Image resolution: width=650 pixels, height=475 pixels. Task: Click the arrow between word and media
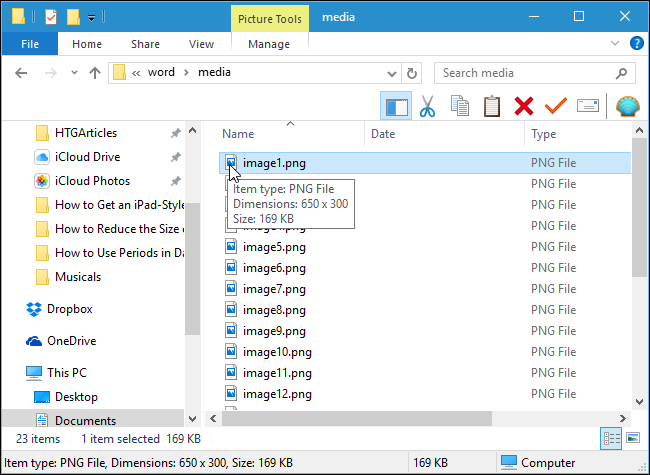187,73
